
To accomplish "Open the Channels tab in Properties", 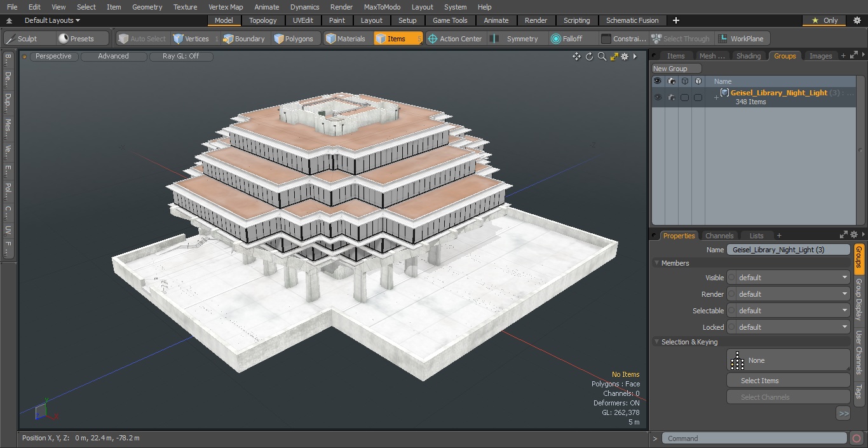I will 719,236.
